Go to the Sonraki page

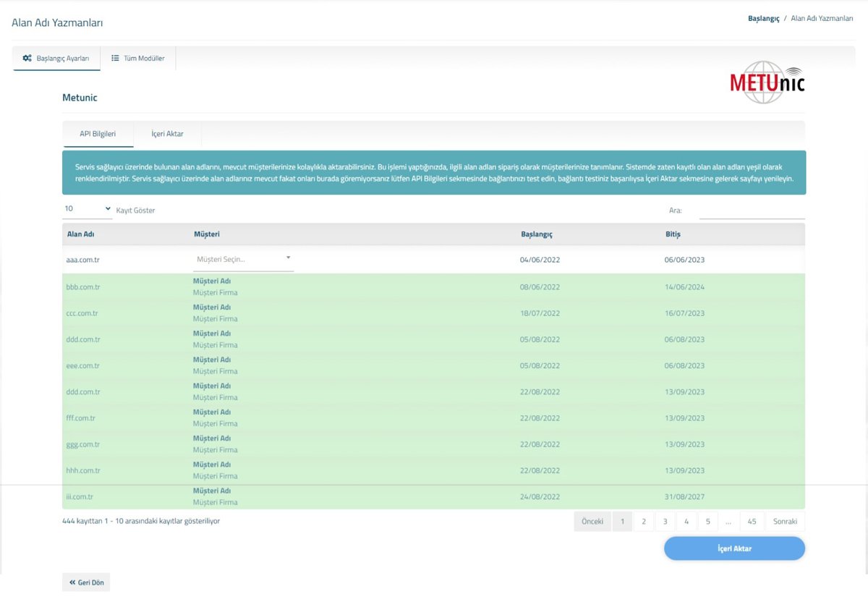(785, 522)
